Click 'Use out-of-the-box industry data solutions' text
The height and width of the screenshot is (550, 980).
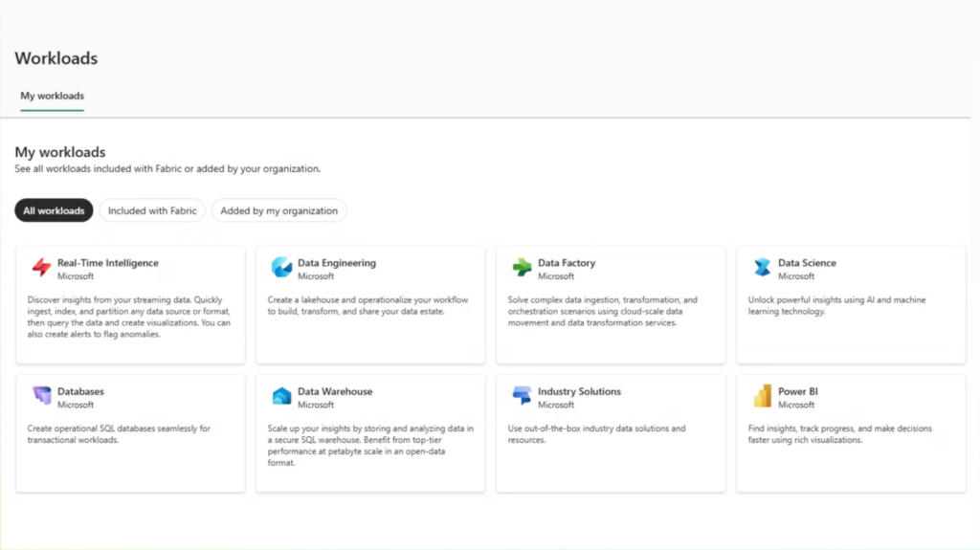(x=596, y=433)
